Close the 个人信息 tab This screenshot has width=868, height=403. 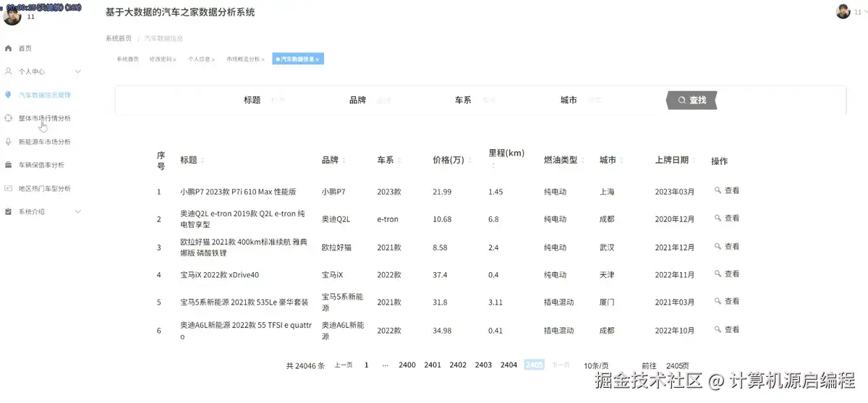pos(213,59)
